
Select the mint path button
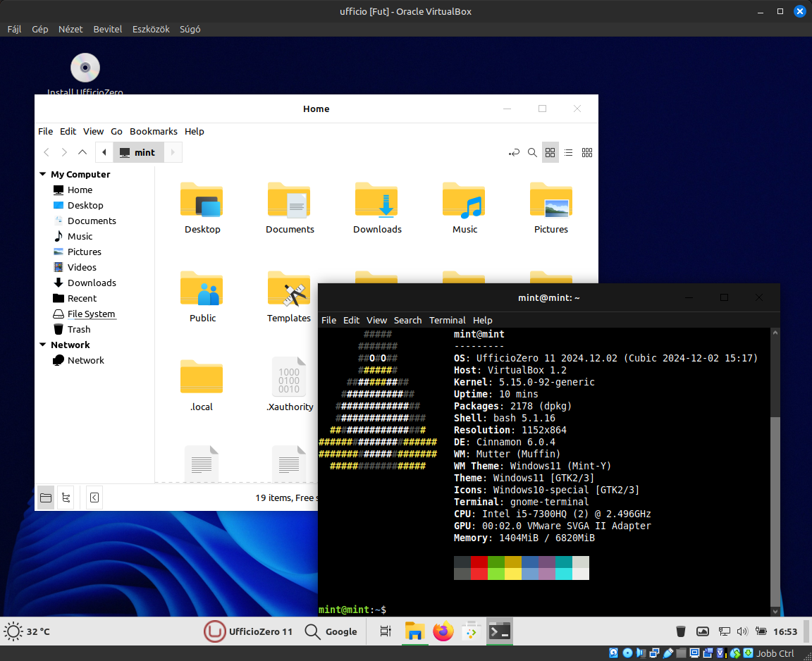tap(137, 152)
